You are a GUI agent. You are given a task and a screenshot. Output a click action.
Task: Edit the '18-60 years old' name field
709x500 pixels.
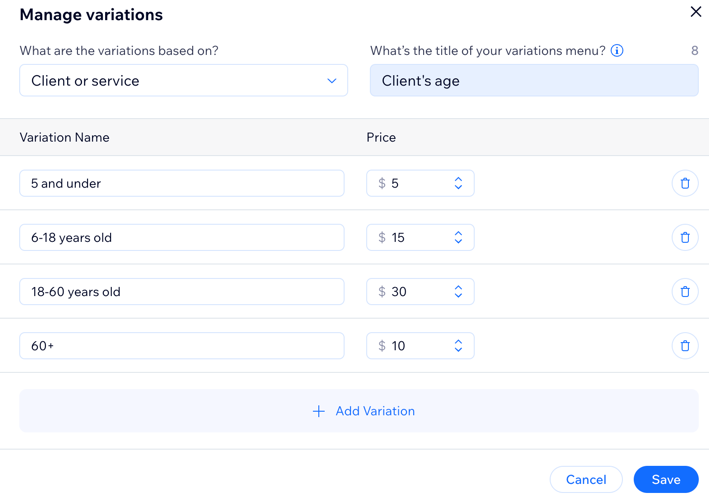pyautogui.click(x=182, y=292)
